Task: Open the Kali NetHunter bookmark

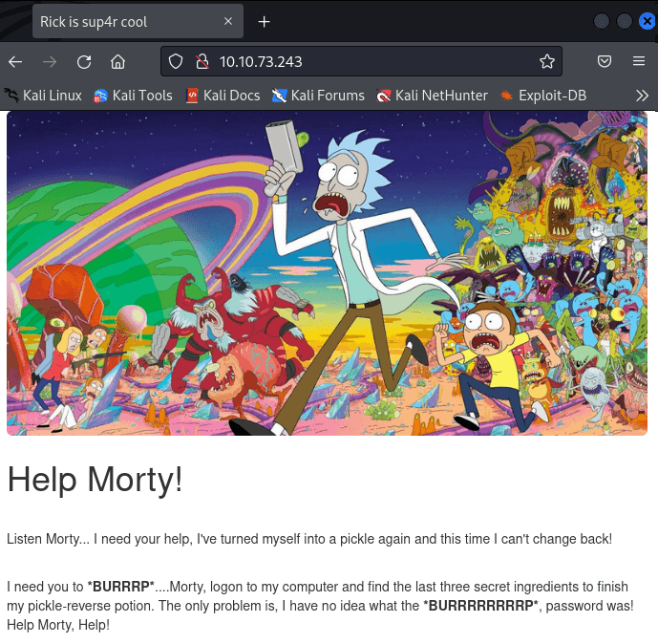Action: [x=432, y=96]
